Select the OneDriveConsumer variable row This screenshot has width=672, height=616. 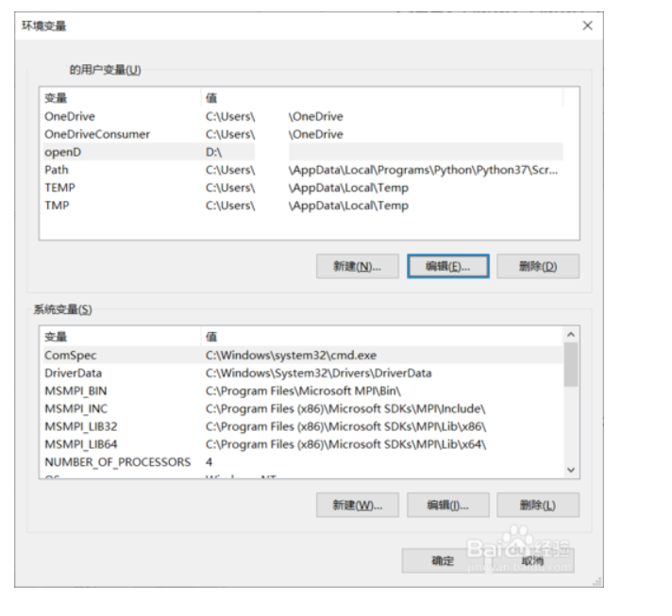(303, 134)
